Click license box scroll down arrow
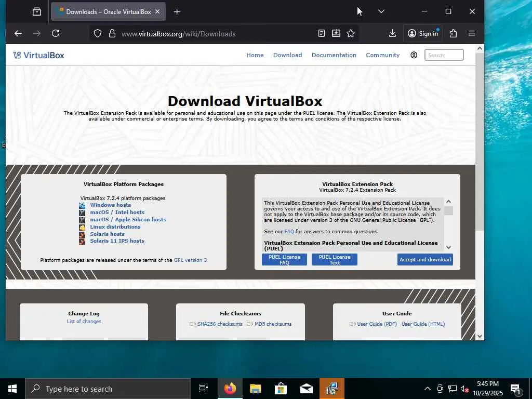Screen dimensions: 532x399 [x=448, y=247]
